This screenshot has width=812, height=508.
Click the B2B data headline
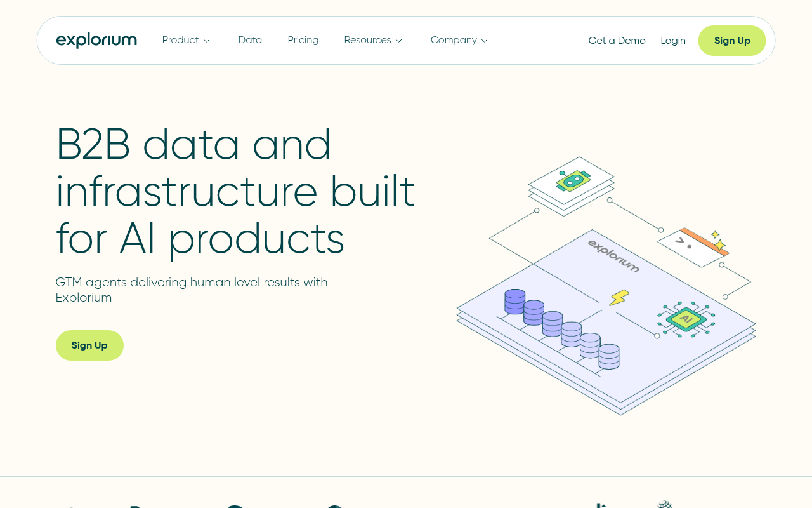click(235, 190)
